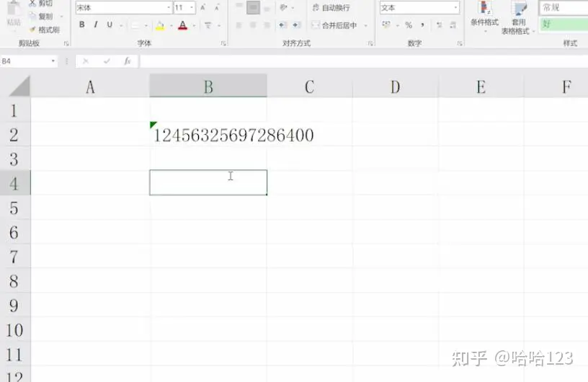Viewport: 588px width, 382px height.
Task: Align cell text right
Action: click(267, 25)
